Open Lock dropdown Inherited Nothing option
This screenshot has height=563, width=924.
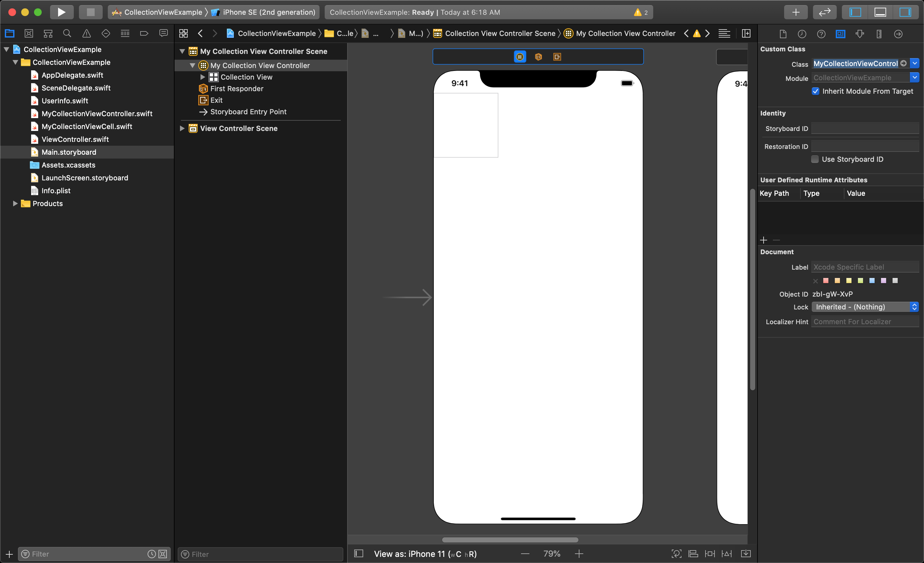865,307
